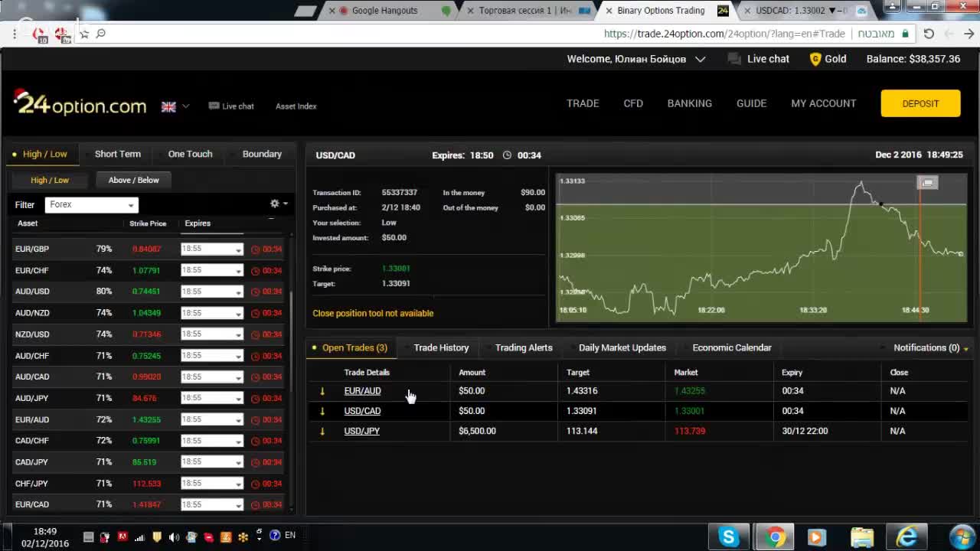Switch to the Trading Alerts tab

(524, 347)
